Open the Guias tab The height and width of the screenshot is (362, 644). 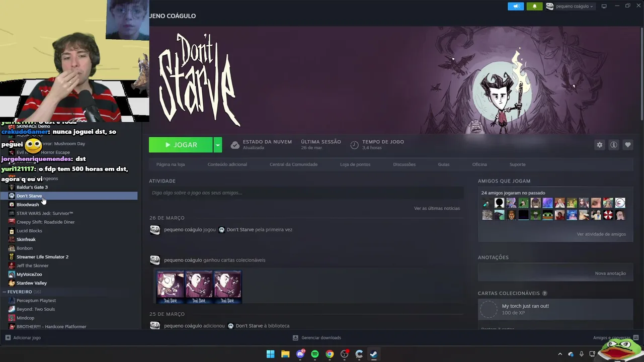tap(444, 164)
